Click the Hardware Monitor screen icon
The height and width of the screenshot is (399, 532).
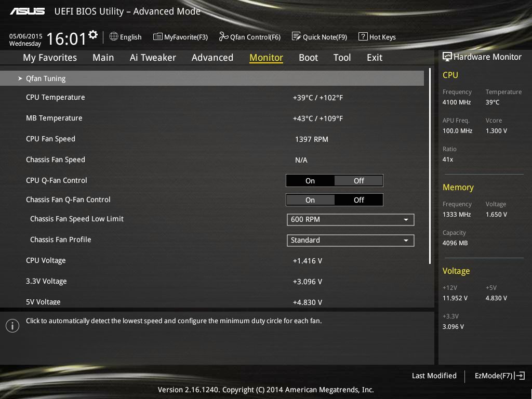[x=447, y=57]
